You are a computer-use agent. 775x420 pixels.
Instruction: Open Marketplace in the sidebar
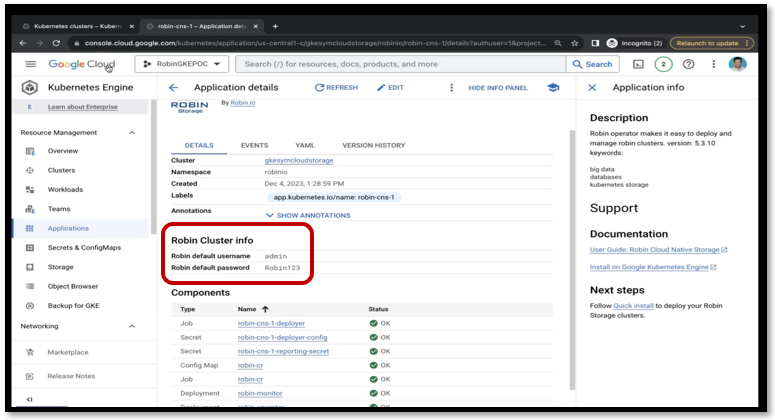pyautogui.click(x=68, y=352)
